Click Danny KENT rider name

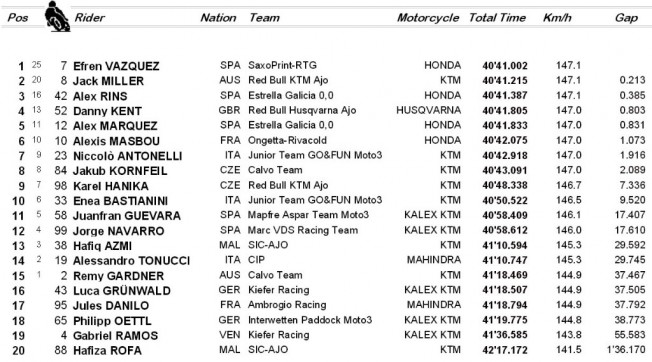coord(107,111)
